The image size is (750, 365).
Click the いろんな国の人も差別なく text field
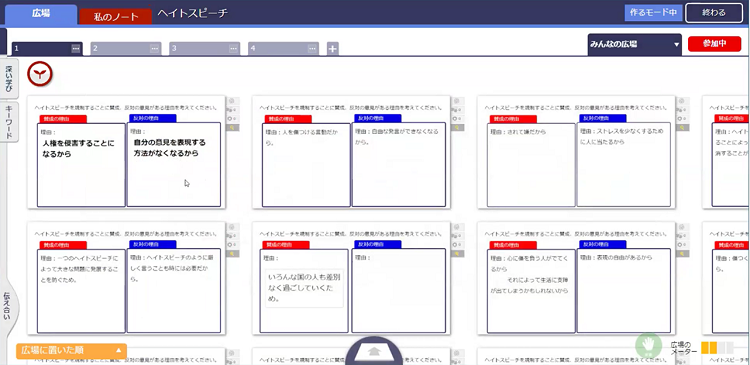coord(304,288)
